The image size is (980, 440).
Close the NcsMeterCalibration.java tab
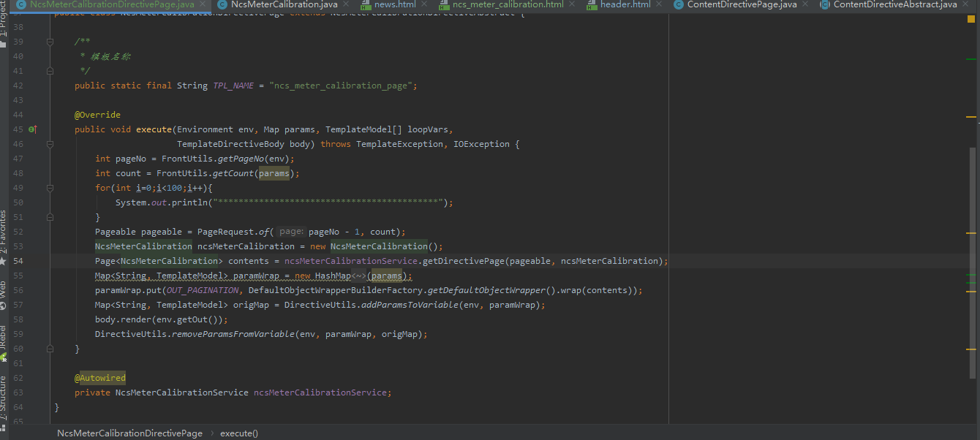coord(349,5)
